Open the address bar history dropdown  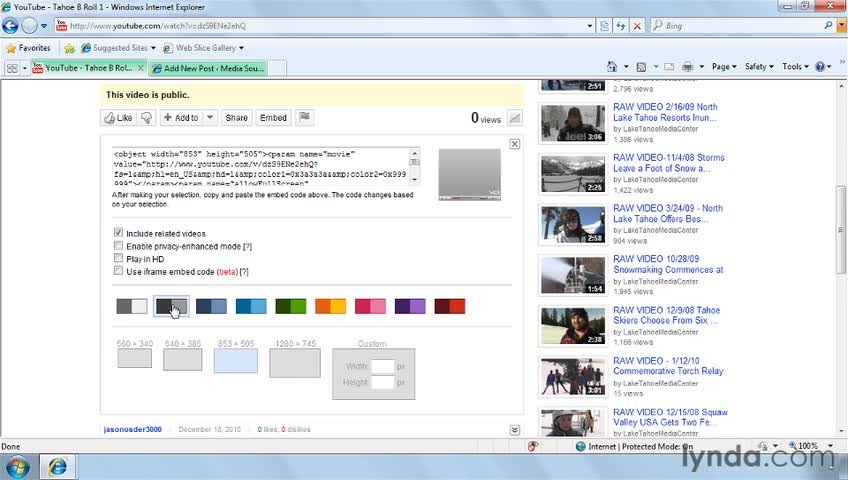[590, 25]
